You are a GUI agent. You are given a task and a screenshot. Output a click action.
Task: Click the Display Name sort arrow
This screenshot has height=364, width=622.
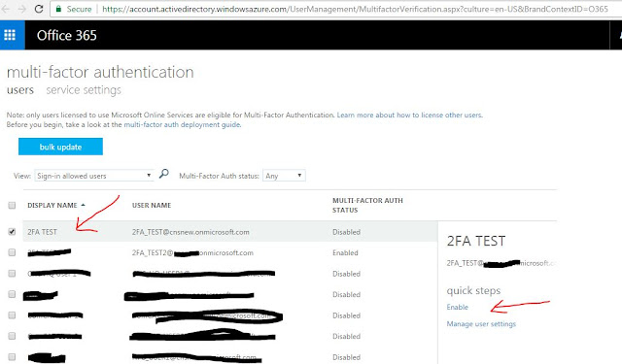pyautogui.click(x=83, y=205)
